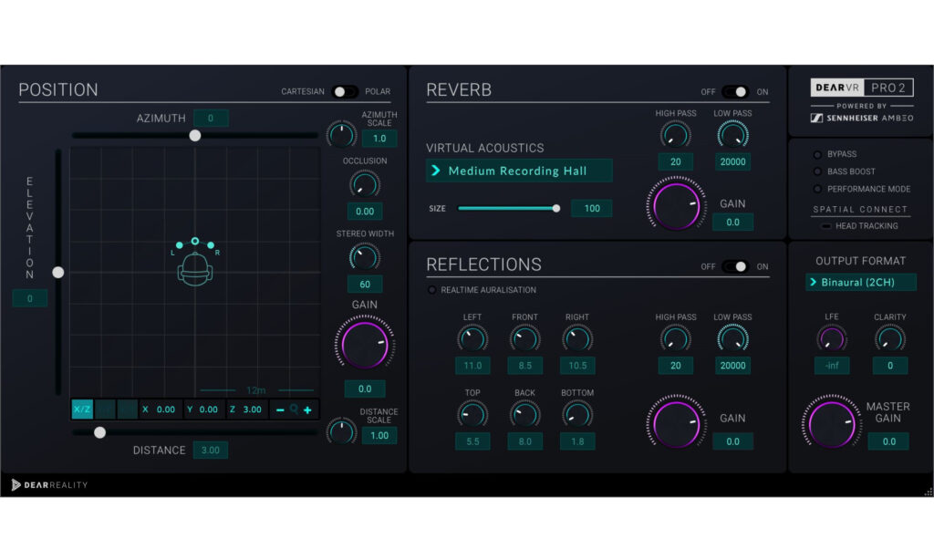
Task: Click the Z coordinate value 3.00
Action: pos(246,410)
